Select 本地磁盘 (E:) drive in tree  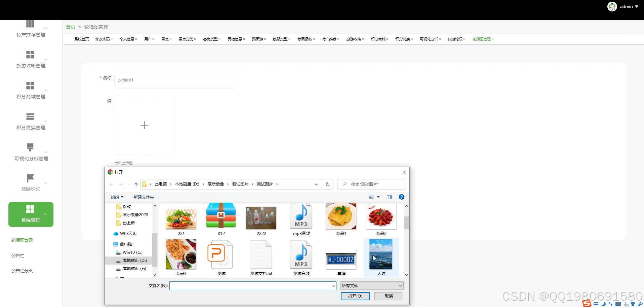(131, 268)
